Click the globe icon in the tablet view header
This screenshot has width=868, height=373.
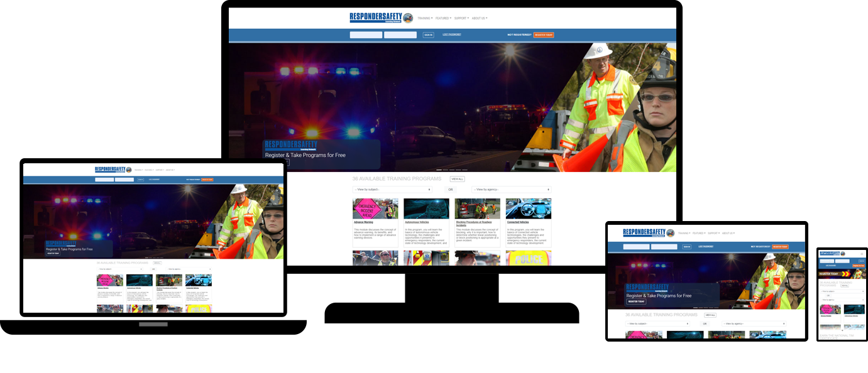670,233
